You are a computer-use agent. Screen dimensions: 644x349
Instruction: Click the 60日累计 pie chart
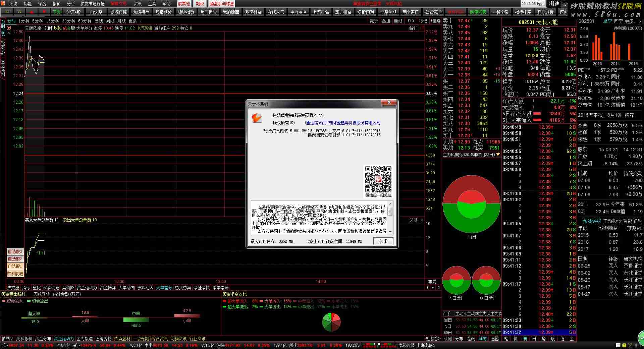[x=486, y=281]
